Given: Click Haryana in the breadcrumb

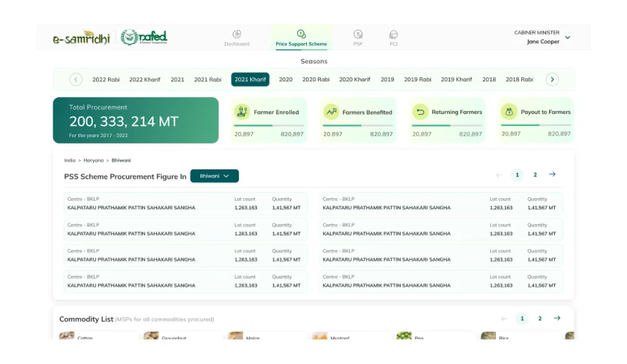Looking at the screenshot, I should [x=93, y=161].
